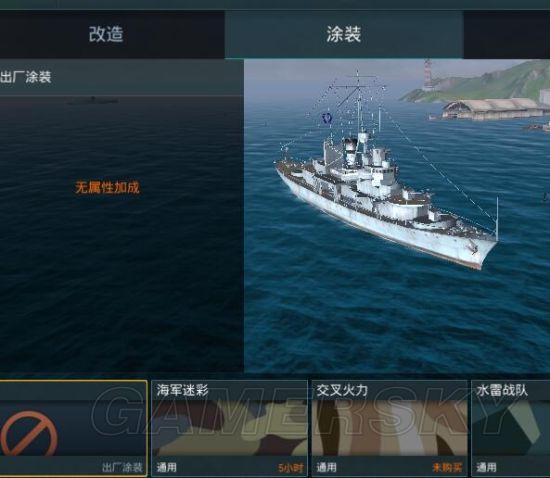The height and width of the screenshot is (478, 550).
Task: Pick the green-brown 海军迷彩 pattern swatch
Action: point(229,428)
